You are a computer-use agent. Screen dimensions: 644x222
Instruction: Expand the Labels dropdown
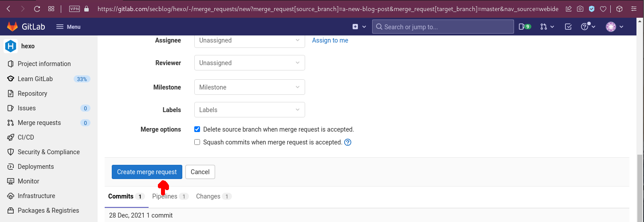pos(249,110)
